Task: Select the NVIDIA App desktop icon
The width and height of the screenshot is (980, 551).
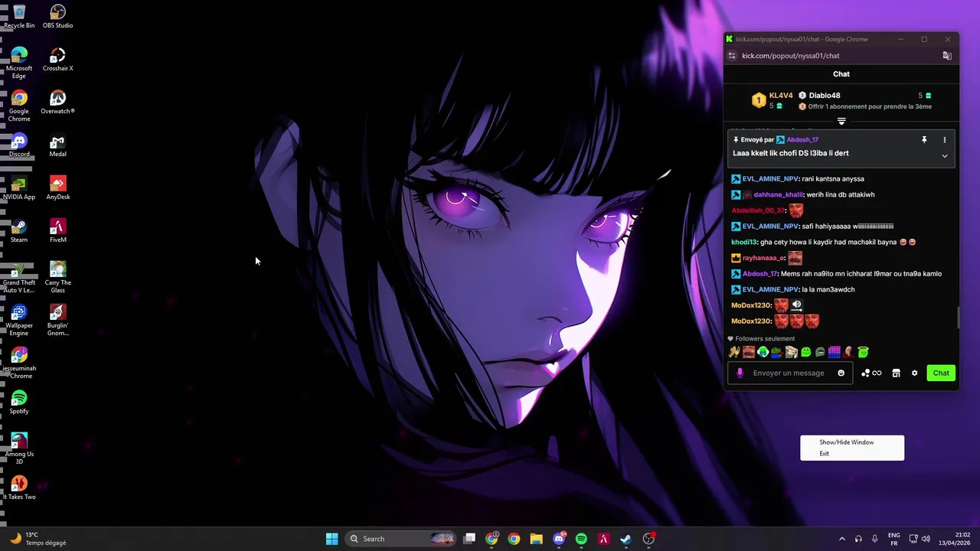Action: click(x=19, y=187)
